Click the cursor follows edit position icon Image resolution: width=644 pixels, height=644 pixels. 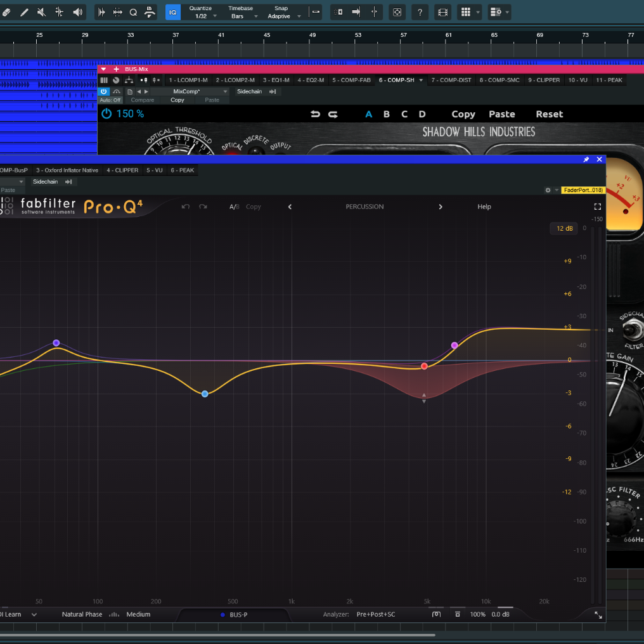coord(374,12)
